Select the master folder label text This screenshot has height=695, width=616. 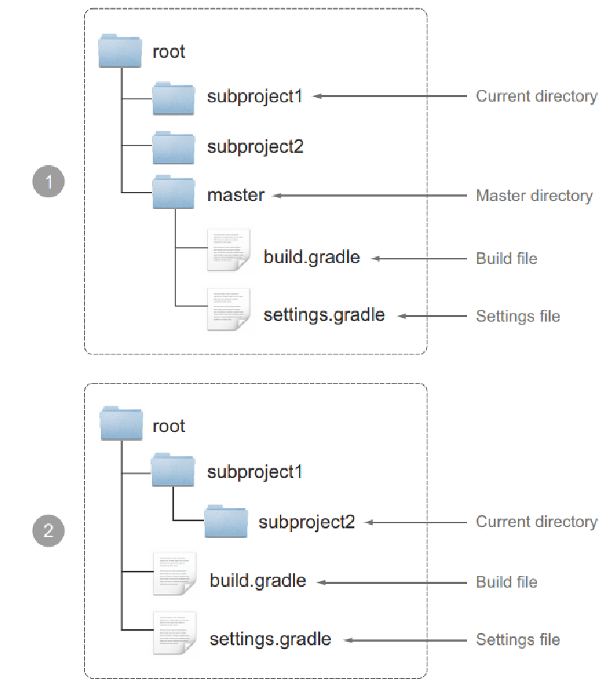tap(236, 195)
